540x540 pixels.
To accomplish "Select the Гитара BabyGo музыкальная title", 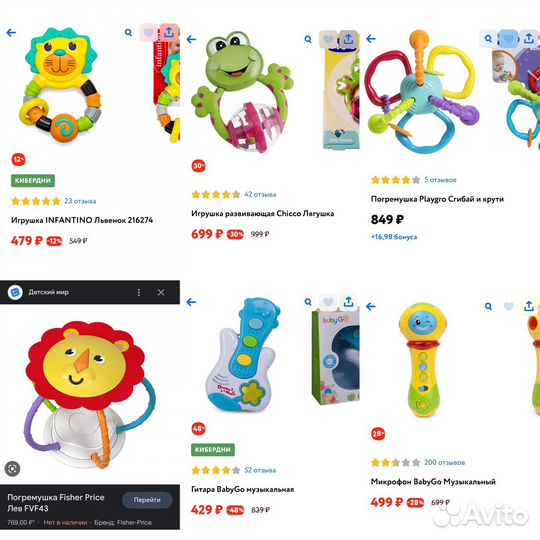I will (242, 489).
